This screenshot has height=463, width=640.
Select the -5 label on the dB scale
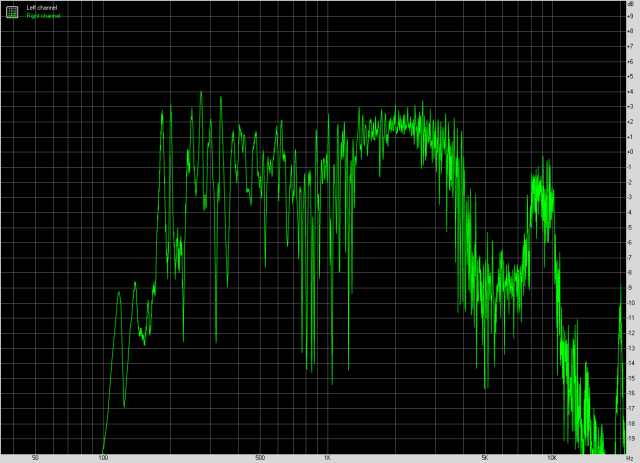tap(630, 227)
